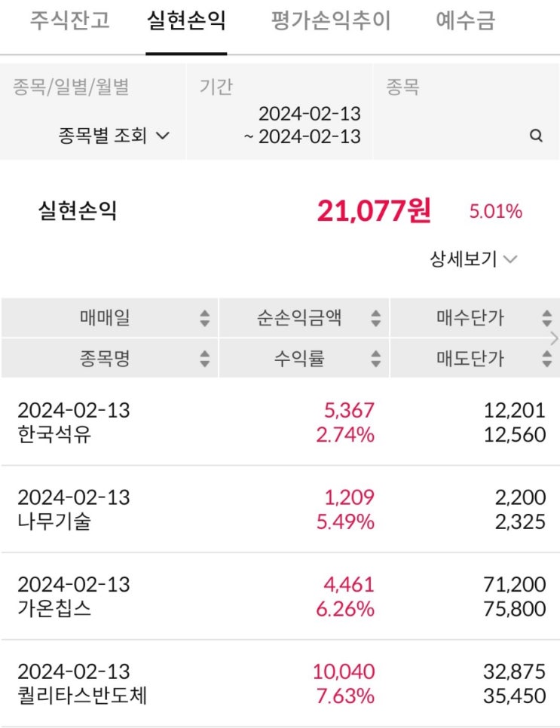Sort by 순손익금액 using its sort arrows
This screenshot has width=560, height=728.
(375, 318)
